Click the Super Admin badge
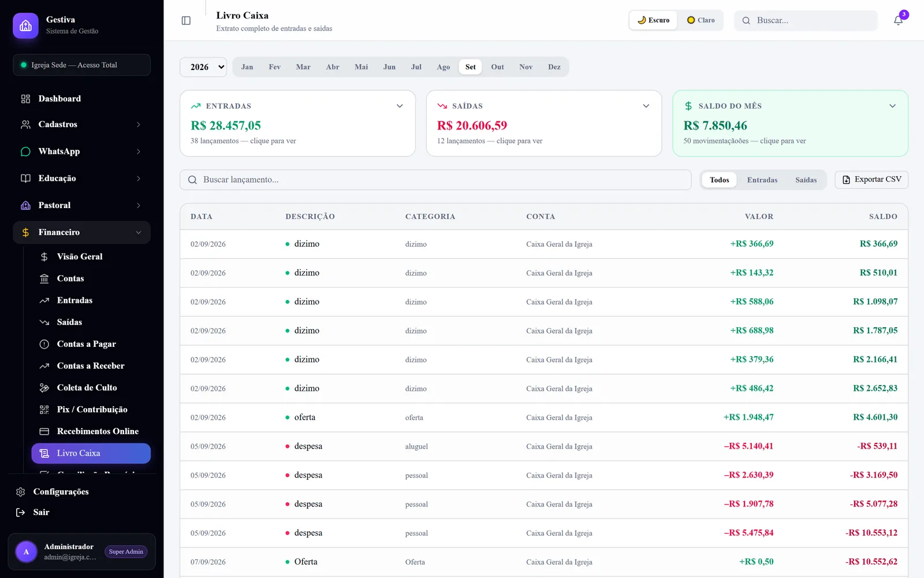Image resolution: width=924 pixels, height=578 pixels. coord(126,552)
